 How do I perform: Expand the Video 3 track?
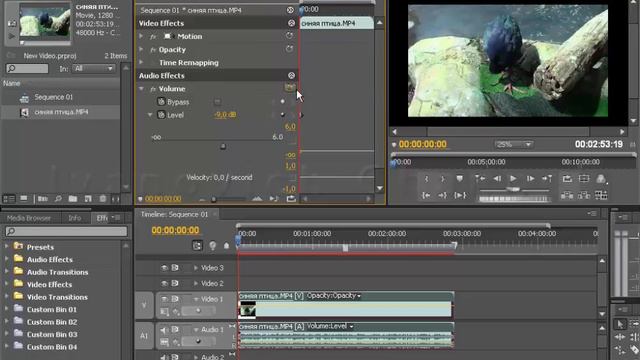click(x=196, y=268)
